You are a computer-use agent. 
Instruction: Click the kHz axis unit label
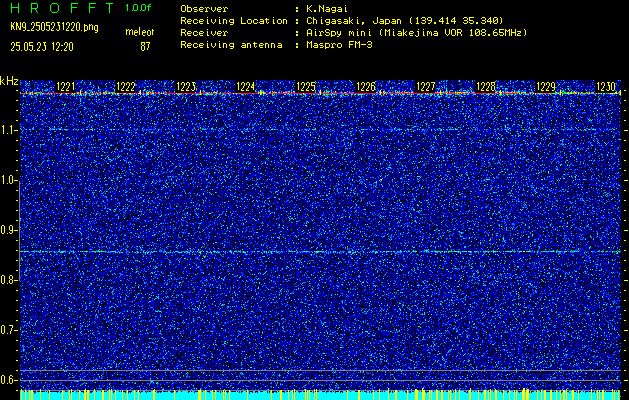click(9, 81)
